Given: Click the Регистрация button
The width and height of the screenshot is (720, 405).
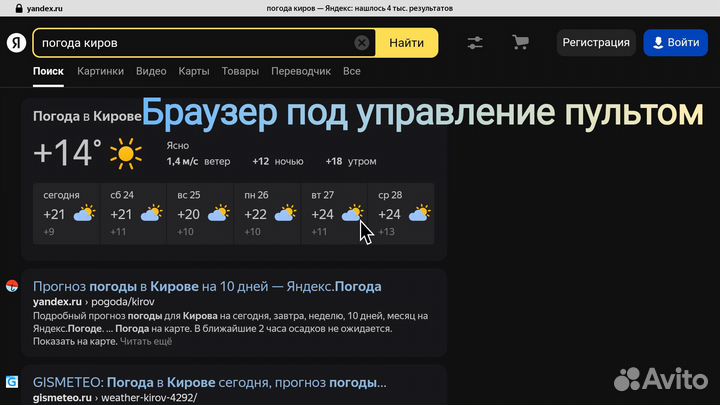Looking at the screenshot, I should [x=596, y=43].
